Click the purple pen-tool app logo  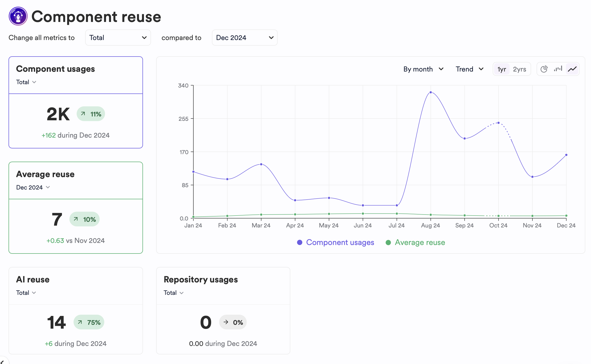[18, 16]
